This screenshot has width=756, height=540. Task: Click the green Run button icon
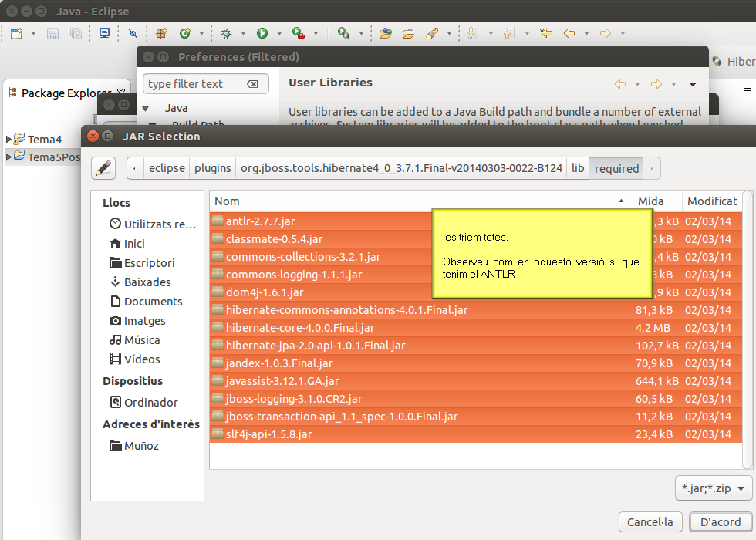click(x=262, y=33)
